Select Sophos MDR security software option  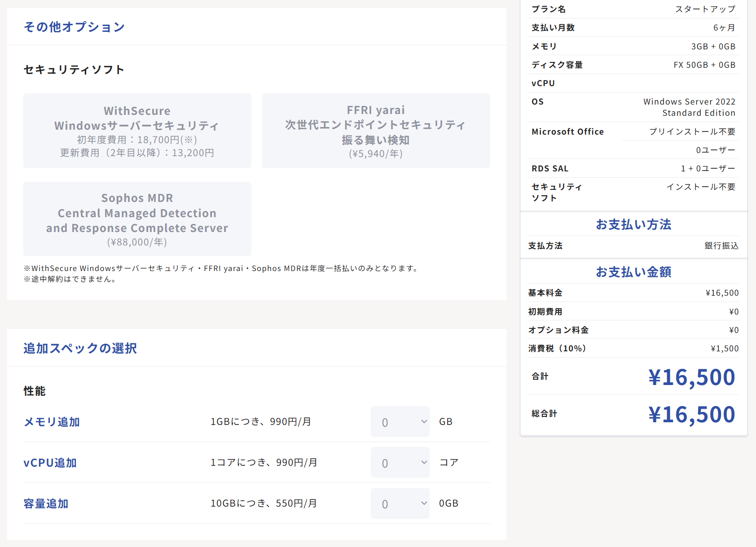coord(137,219)
